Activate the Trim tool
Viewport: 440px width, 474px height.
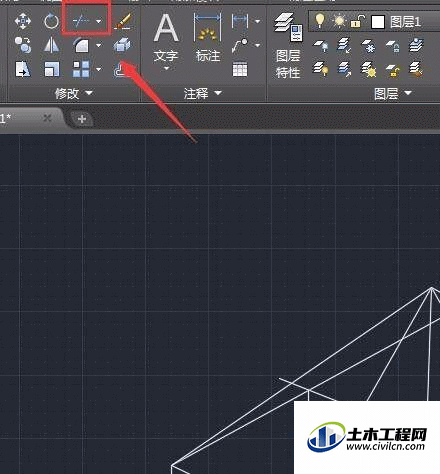(x=81, y=21)
